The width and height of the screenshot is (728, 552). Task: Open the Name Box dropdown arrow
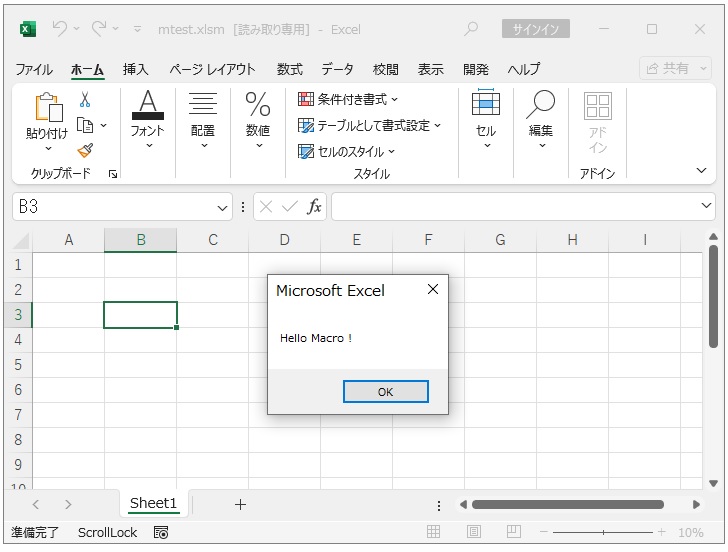point(222,208)
